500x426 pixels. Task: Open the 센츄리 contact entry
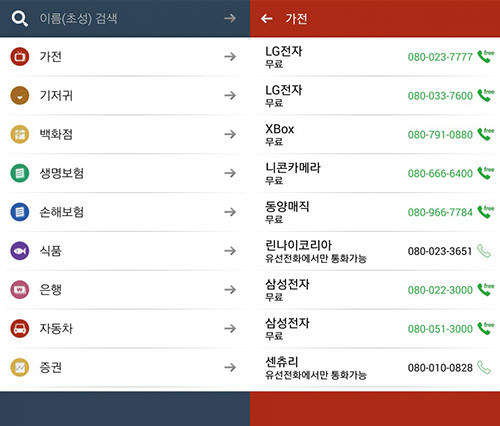[x=375, y=368]
